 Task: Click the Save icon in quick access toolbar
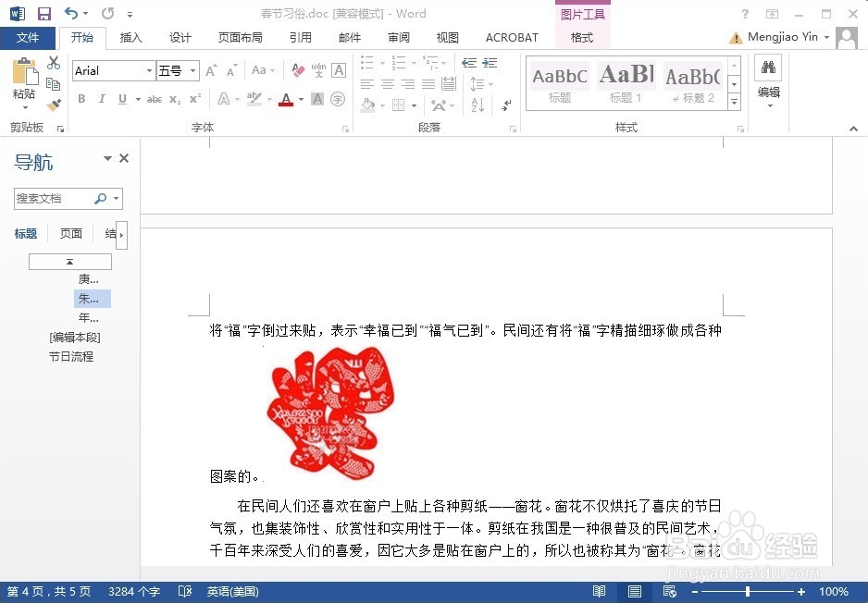click(x=43, y=14)
